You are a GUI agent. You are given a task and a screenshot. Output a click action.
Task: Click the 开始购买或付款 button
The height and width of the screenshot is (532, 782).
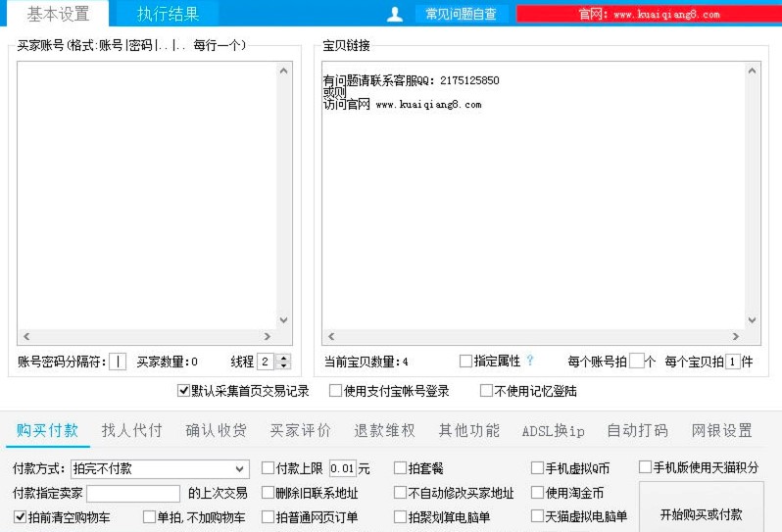click(701, 513)
